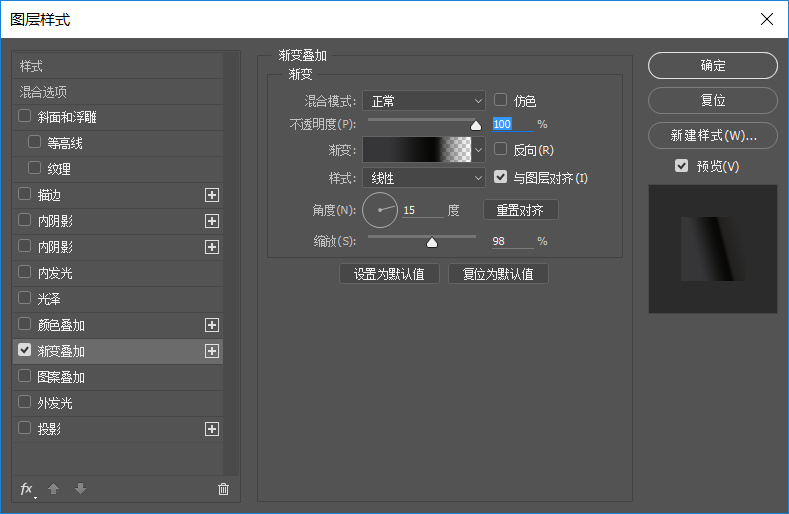Open the 混合模式 dropdown
789x514 pixels.
(424, 100)
